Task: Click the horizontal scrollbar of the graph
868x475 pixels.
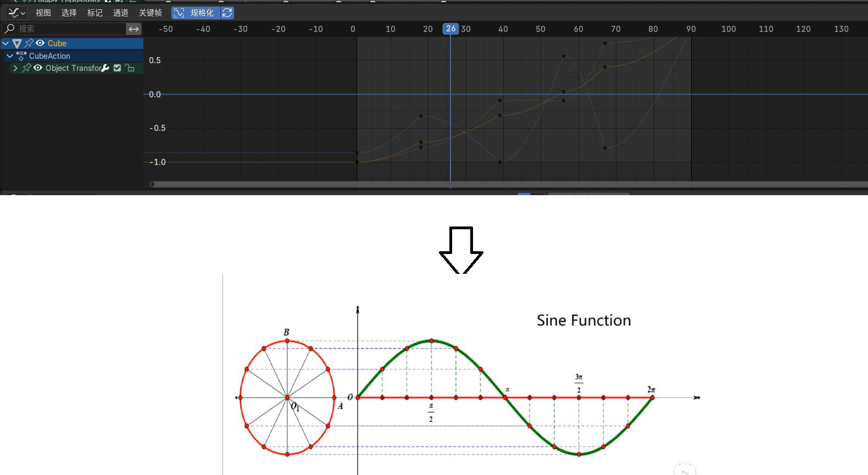Action: tap(509, 184)
